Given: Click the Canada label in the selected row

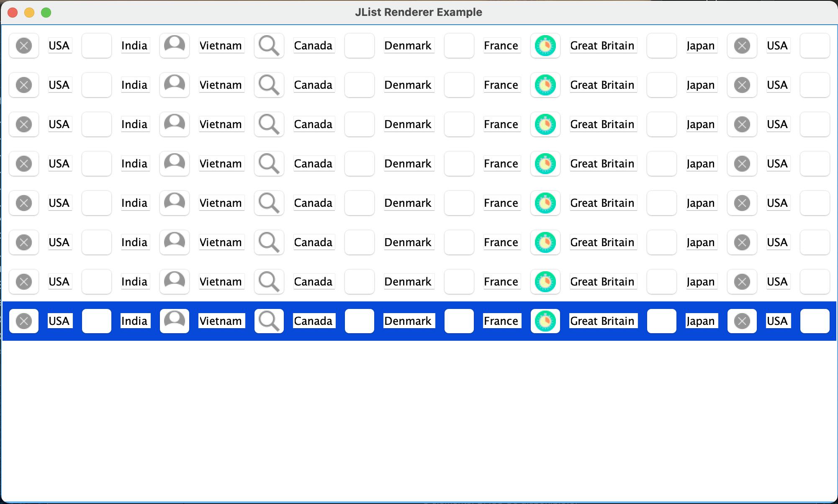Looking at the screenshot, I should pyautogui.click(x=314, y=321).
